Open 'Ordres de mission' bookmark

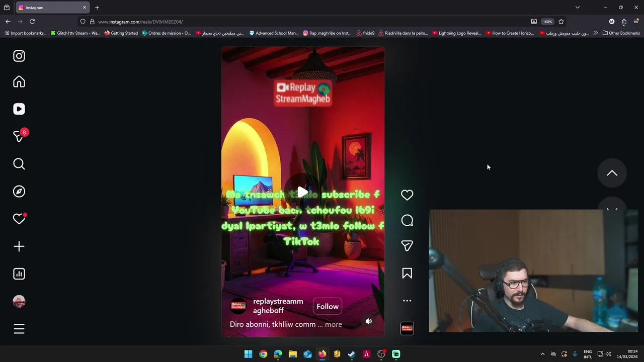(166, 33)
